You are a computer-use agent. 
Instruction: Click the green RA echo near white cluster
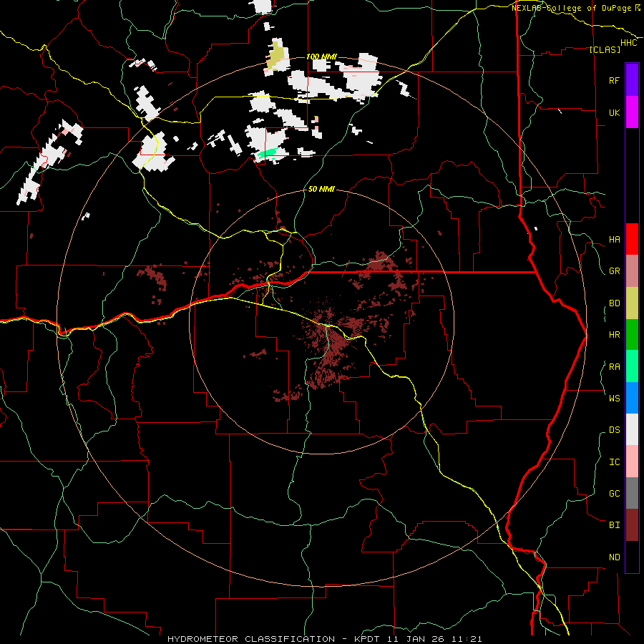coord(267,154)
